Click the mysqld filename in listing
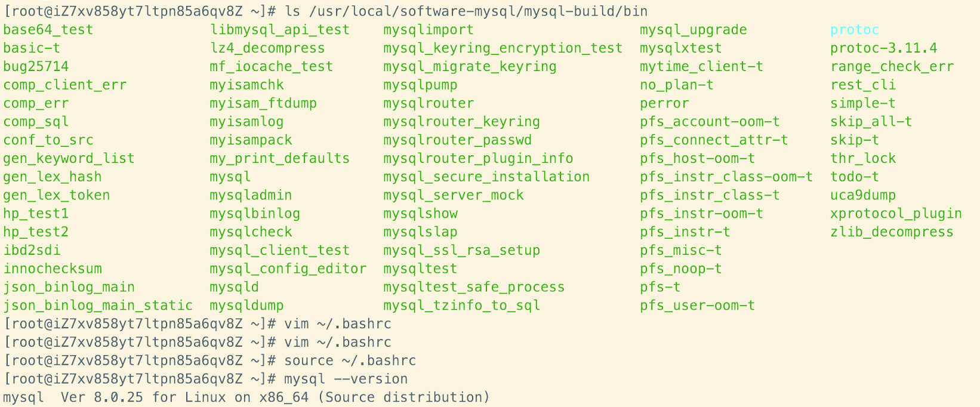This screenshot has height=407, width=980. [x=234, y=287]
